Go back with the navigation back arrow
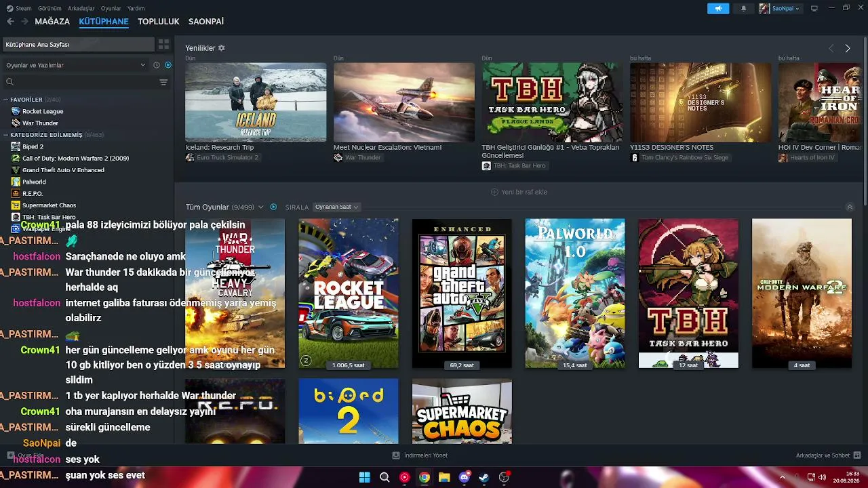The width and height of the screenshot is (868, 488). (10, 22)
